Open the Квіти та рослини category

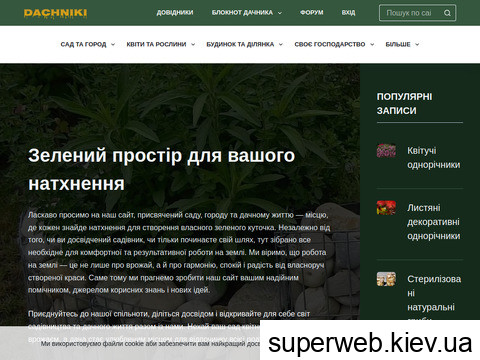pos(156,44)
